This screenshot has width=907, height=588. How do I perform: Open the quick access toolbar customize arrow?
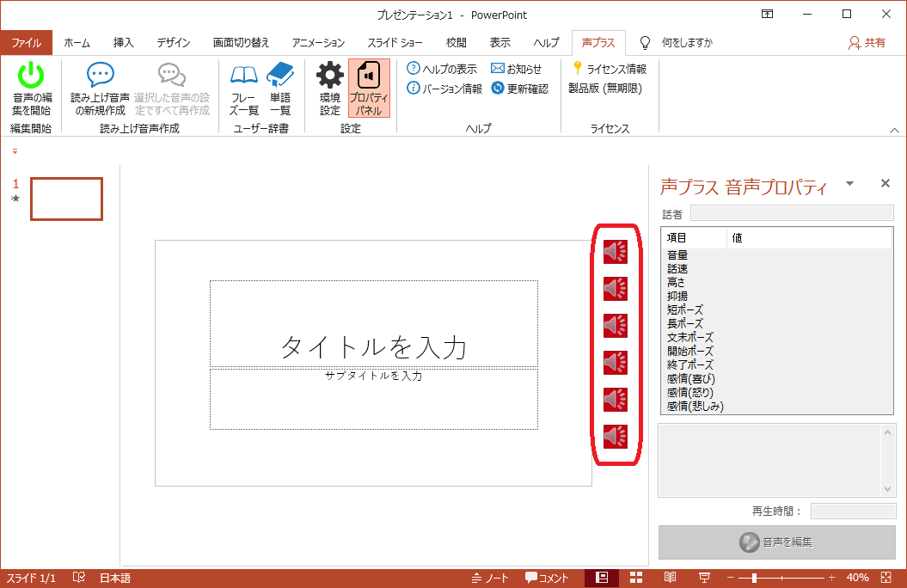click(15, 151)
